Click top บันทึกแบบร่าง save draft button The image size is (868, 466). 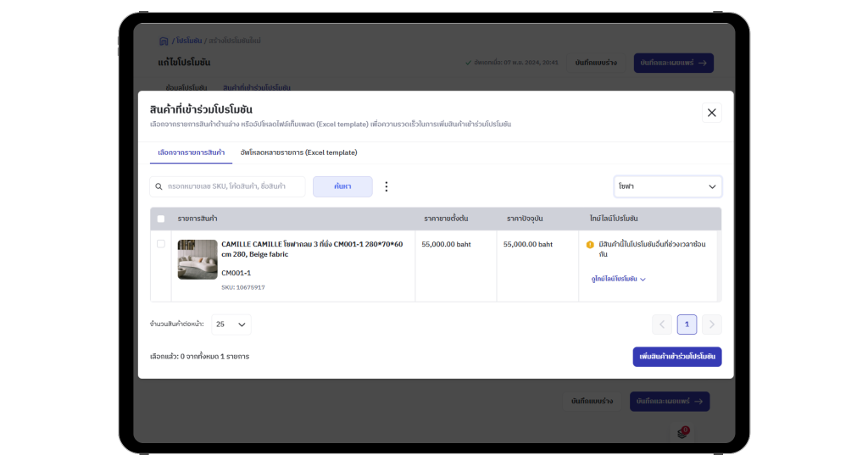point(596,63)
